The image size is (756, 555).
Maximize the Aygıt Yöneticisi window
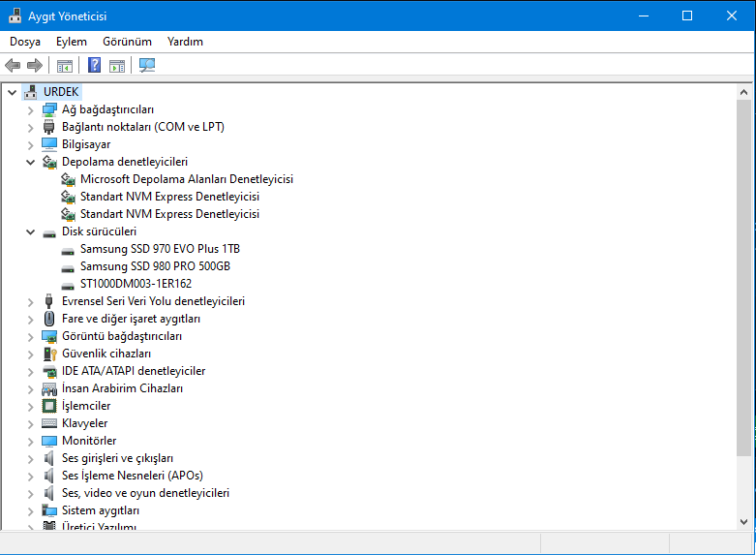tap(687, 15)
